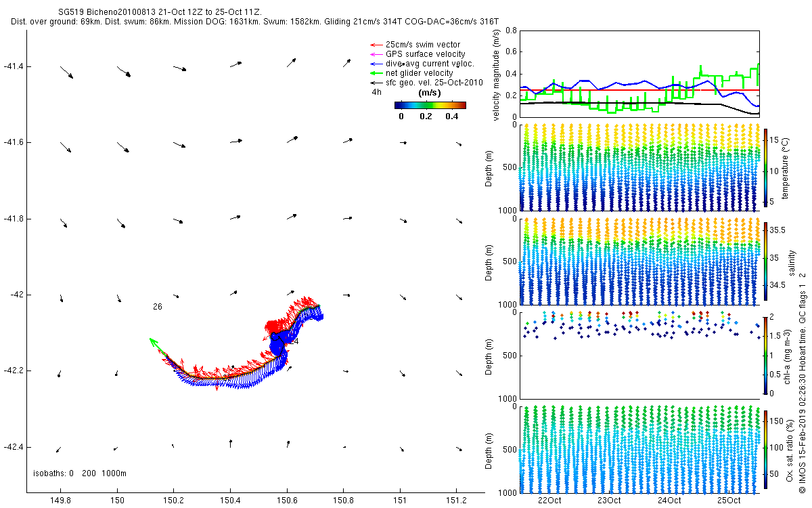This screenshot has height=508, width=812.
Task: Click the black sfc geo. vel. legend arrow
Action: click(x=375, y=83)
